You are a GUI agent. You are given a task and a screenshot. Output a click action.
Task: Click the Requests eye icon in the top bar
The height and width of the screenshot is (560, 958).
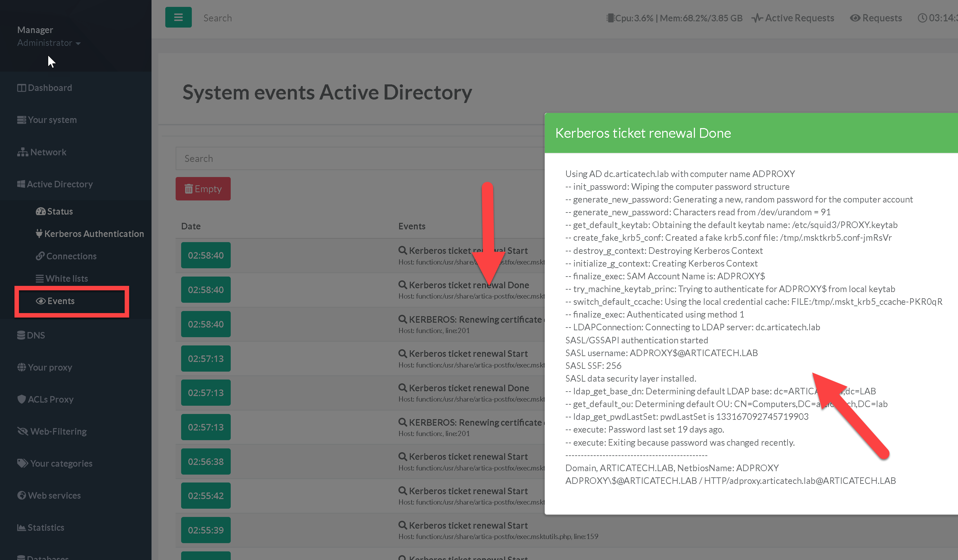click(x=855, y=18)
